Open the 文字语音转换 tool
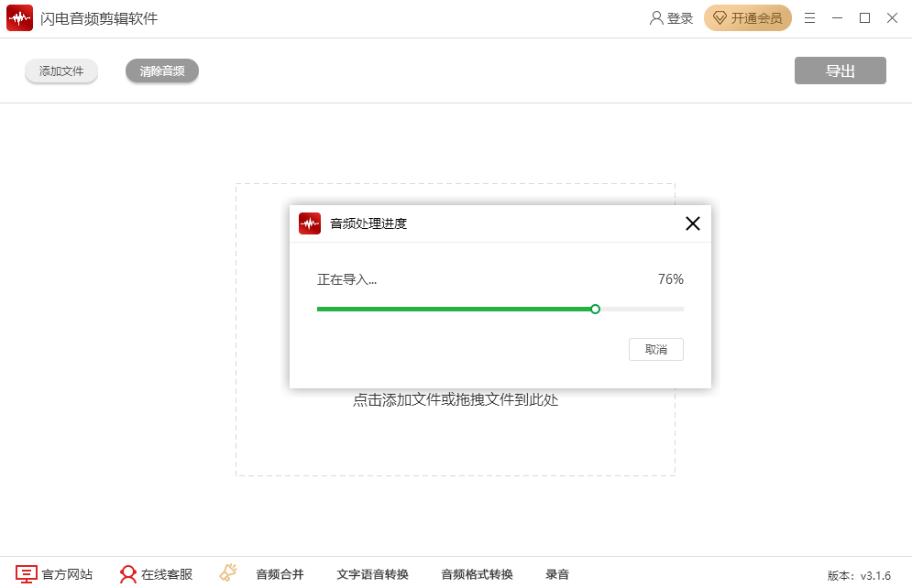The height and width of the screenshot is (588, 912). (x=372, y=574)
